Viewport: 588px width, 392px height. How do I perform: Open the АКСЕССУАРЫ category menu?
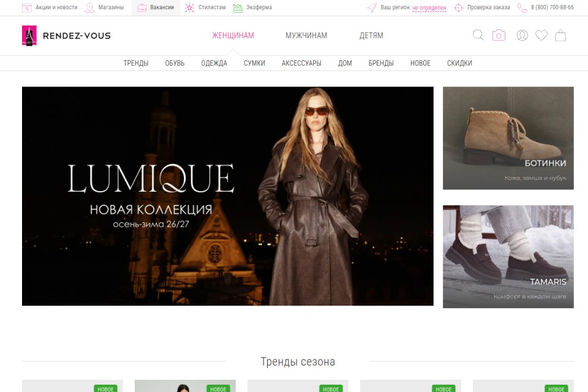pyautogui.click(x=301, y=63)
